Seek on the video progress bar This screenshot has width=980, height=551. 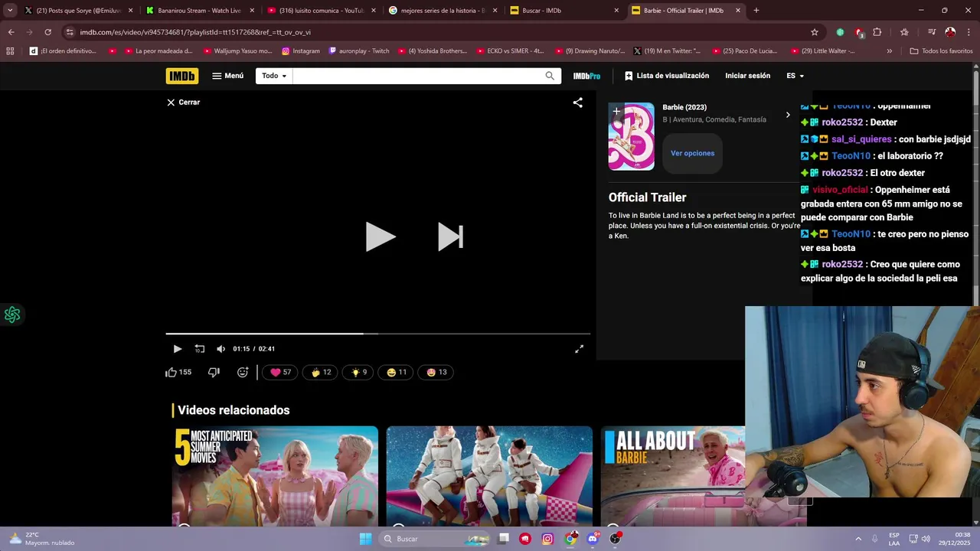378,334
